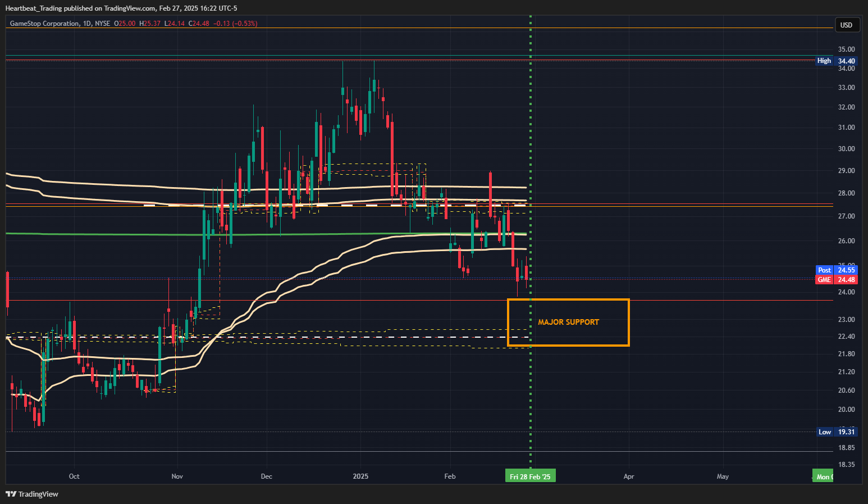This screenshot has height=504, width=868.
Task: Click the Heartbeat_Trading published header text
Action: point(121,8)
